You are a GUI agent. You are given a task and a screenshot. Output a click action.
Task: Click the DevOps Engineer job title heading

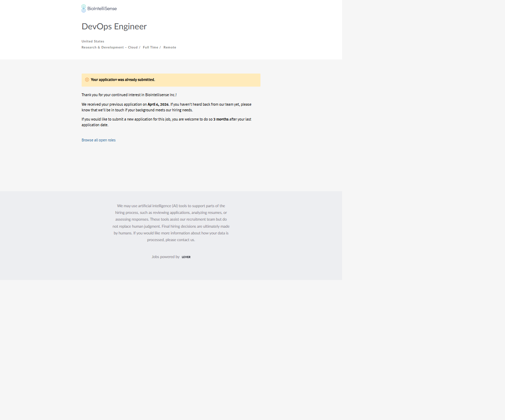click(x=114, y=27)
